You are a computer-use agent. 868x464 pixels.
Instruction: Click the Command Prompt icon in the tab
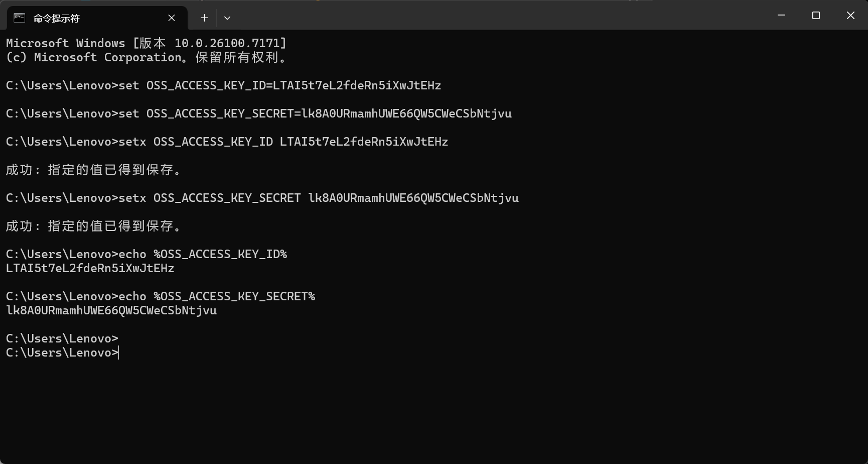19,18
